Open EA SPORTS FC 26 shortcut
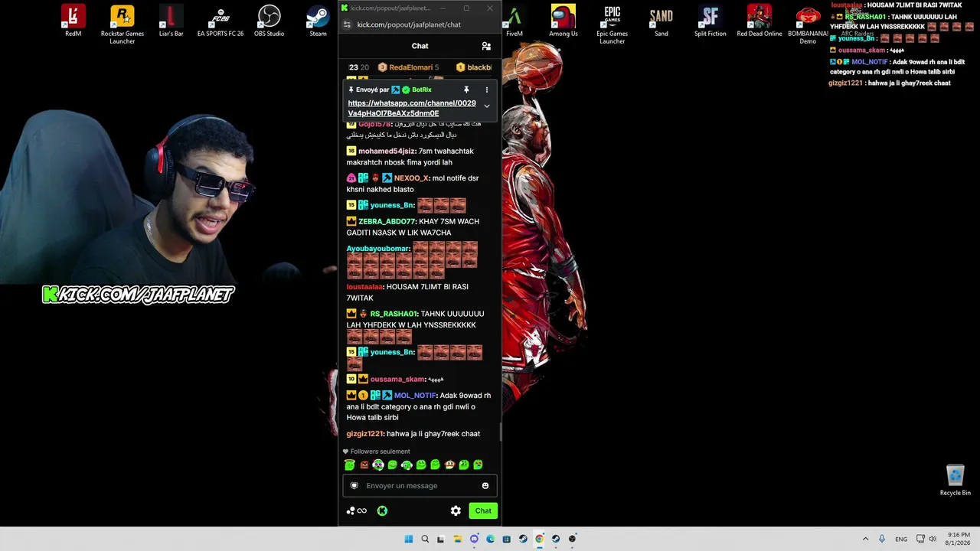Image resolution: width=980 pixels, height=551 pixels. [x=220, y=21]
